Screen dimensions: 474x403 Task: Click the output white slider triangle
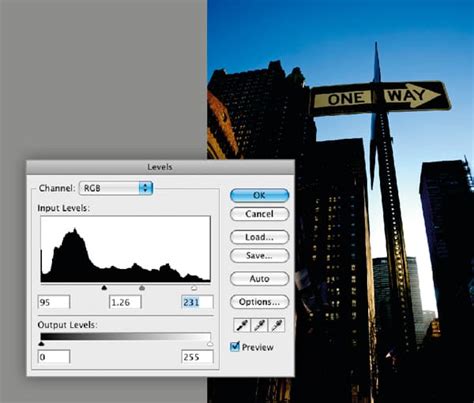coord(210,344)
